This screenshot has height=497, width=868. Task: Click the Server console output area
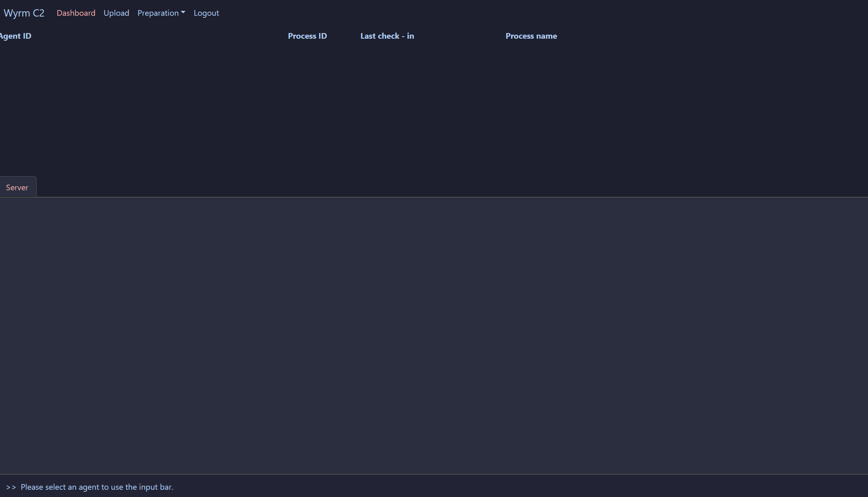(x=434, y=335)
